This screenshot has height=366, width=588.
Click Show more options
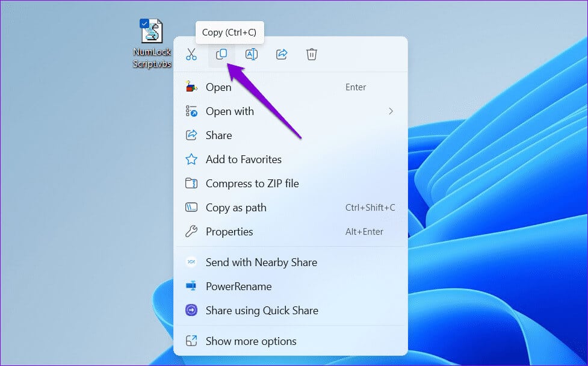click(x=291, y=341)
